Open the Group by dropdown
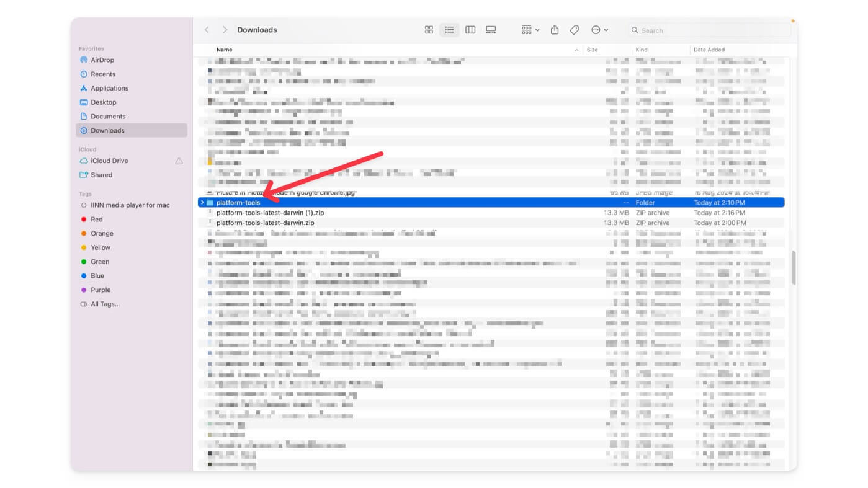 (530, 30)
